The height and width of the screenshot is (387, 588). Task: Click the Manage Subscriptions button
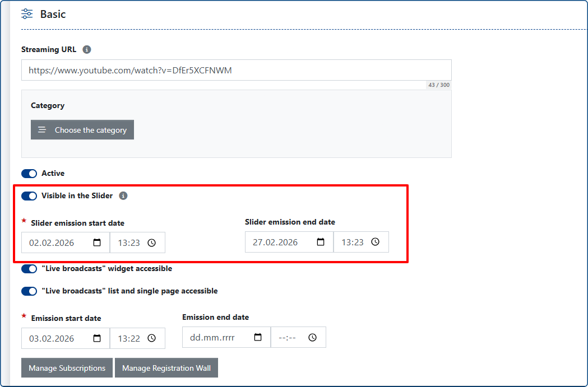[67, 368]
